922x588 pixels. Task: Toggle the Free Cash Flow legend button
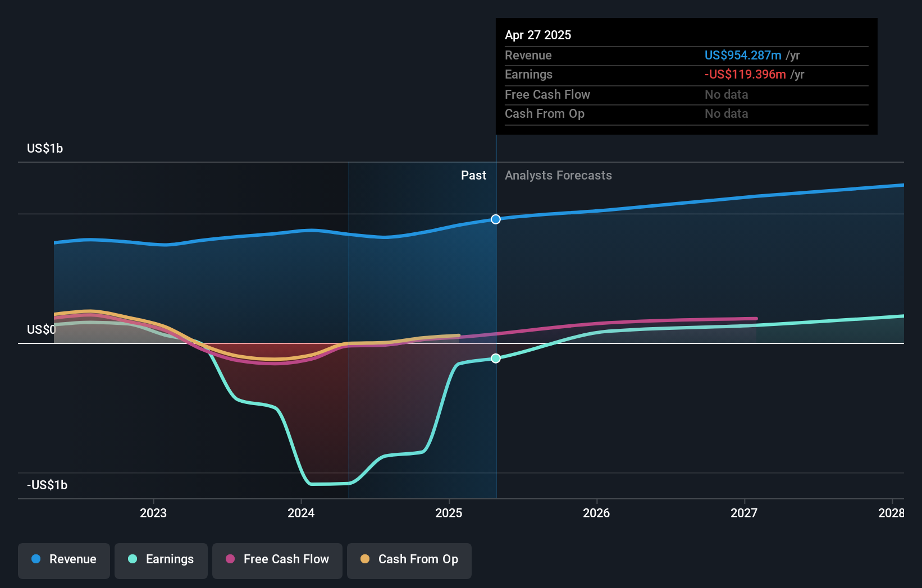click(x=277, y=561)
